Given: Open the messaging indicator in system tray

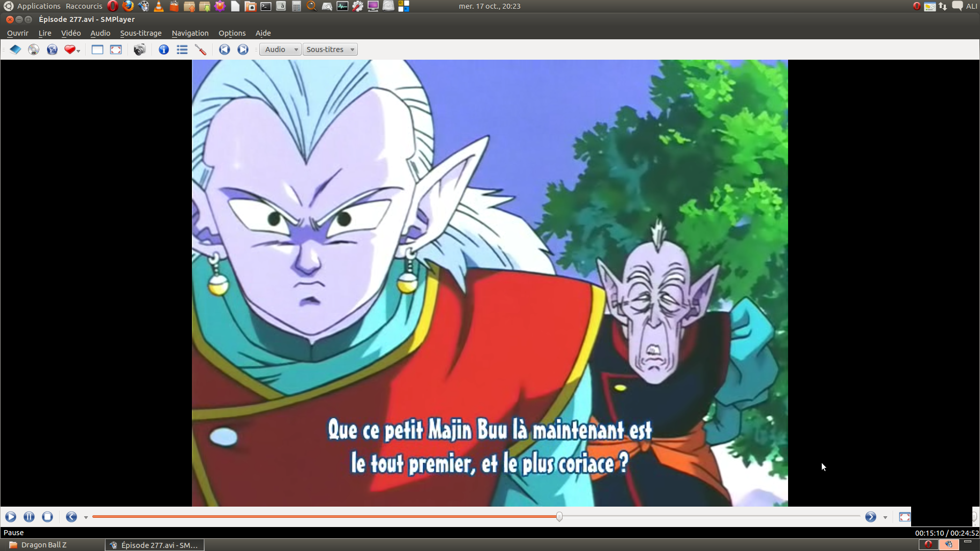Looking at the screenshot, I should 957,6.
